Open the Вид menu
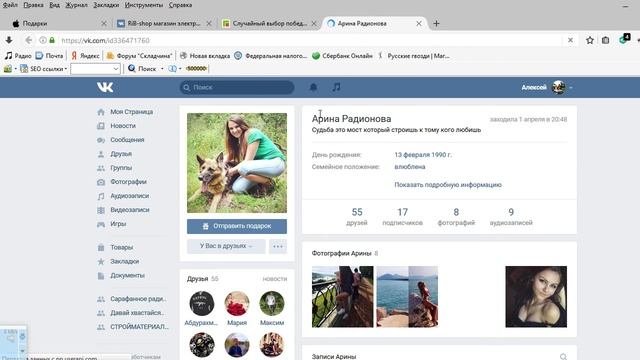 [x=54, y=5]
